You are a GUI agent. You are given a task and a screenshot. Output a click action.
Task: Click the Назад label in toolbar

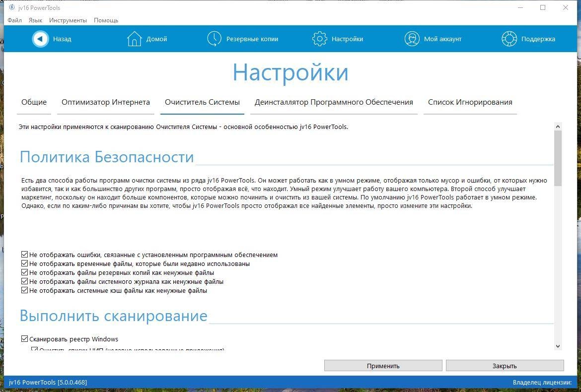[62, 39]
